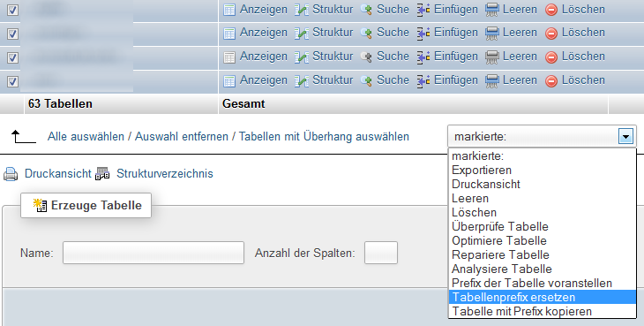
Task: Click the printer icon beside Druckansicht
Action: coord(11,174)
